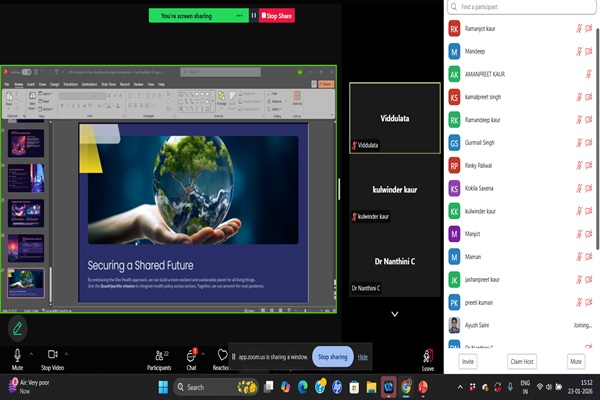Click the Mute microphone icon
The width and height of the screenshot is (600, 400).
(x=17, y=354)
